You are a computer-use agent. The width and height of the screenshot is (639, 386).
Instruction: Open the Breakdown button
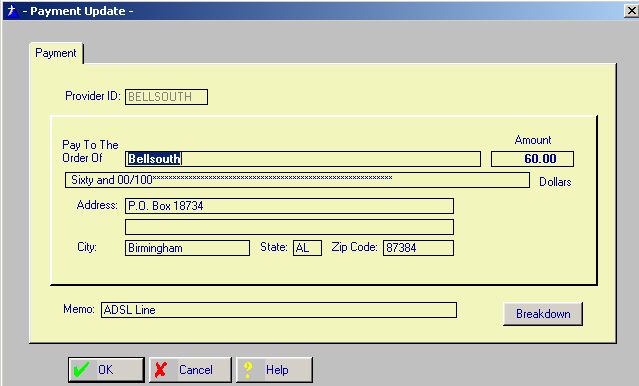543,314
